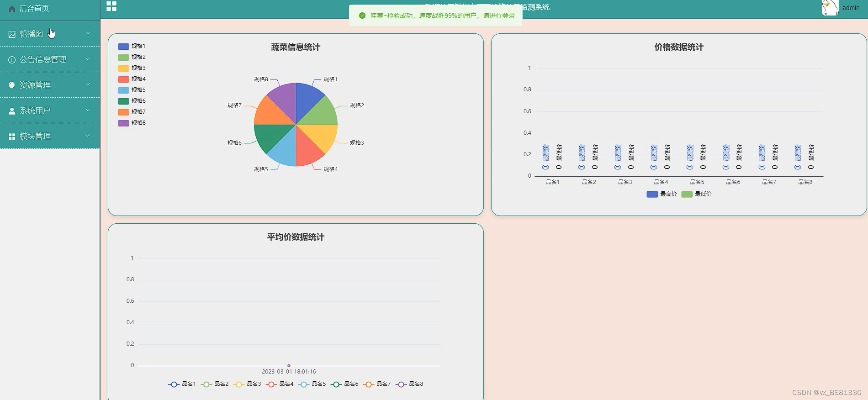The width and height of the screenshot is (868, 400).
Task: Click the lightbulb icon next to 资源管理
Action: (x=12, y=85)
